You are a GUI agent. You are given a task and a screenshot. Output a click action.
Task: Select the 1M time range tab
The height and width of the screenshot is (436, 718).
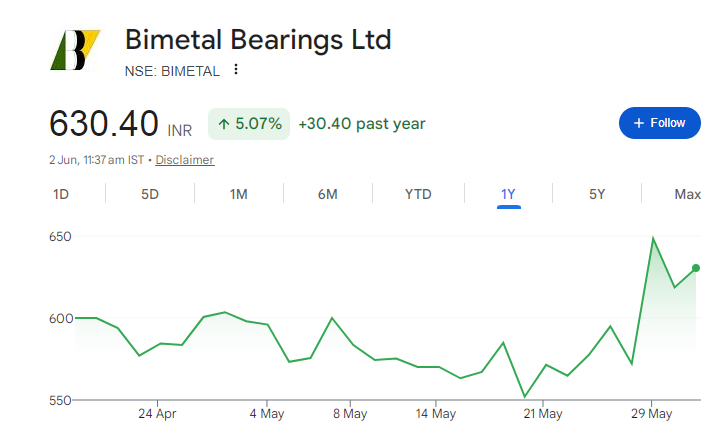(239, 194)
